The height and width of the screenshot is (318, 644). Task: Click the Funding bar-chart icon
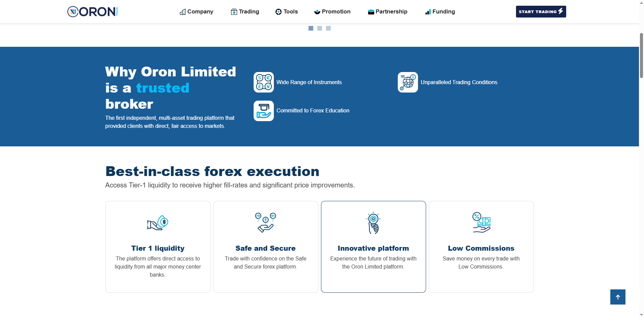pos(428,12)
